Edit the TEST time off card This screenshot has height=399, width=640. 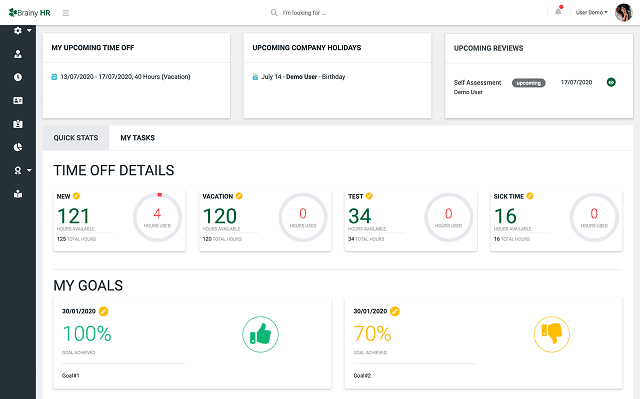pos(369,196)
